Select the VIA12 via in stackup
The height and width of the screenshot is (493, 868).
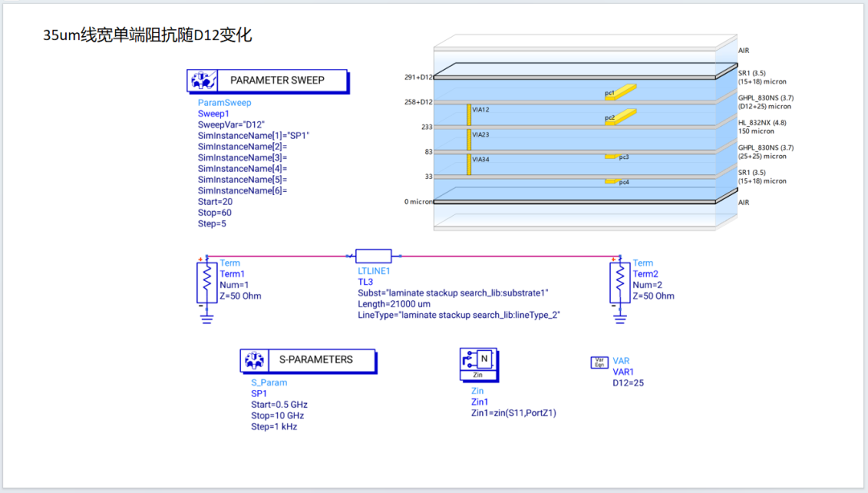469,114
